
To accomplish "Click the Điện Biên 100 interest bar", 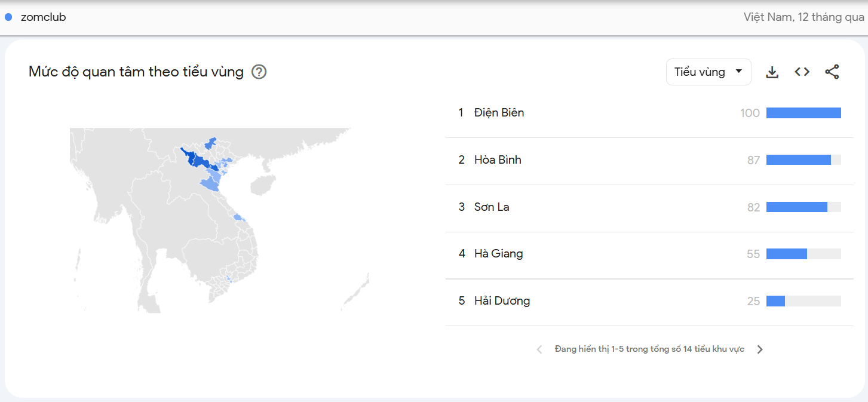I will [803, 113].
